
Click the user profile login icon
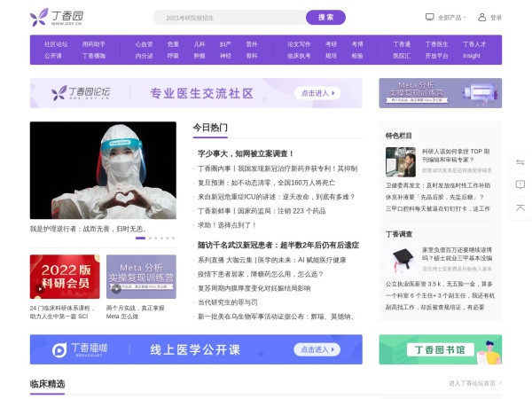pyautogui.click(x=481, y=18)
